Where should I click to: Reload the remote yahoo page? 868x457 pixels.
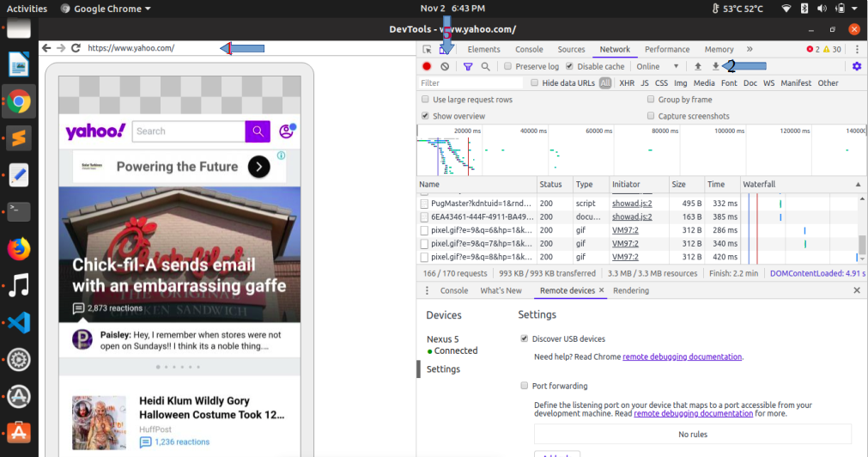(x=76, y=48)
